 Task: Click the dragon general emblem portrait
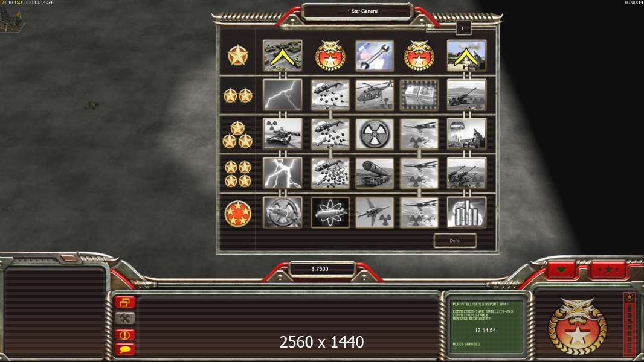tap(577, 326)
